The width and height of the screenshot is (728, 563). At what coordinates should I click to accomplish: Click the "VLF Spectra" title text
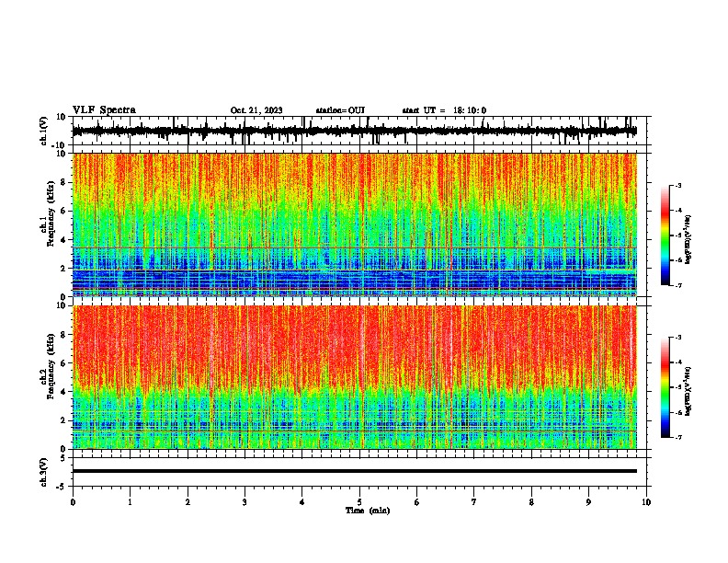[x=104, y=110]
